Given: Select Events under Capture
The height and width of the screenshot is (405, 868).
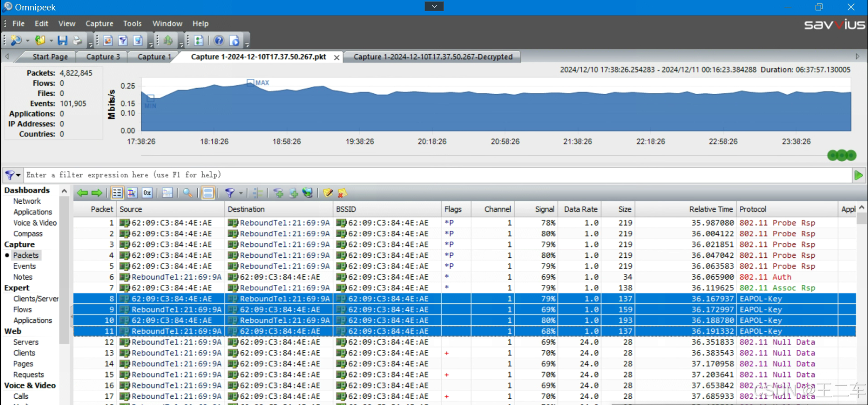Looking at the screenshot, I should coord(24,266).
